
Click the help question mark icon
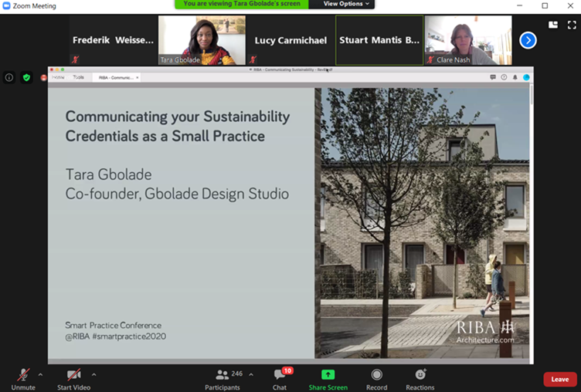click(x=504, y=77)
